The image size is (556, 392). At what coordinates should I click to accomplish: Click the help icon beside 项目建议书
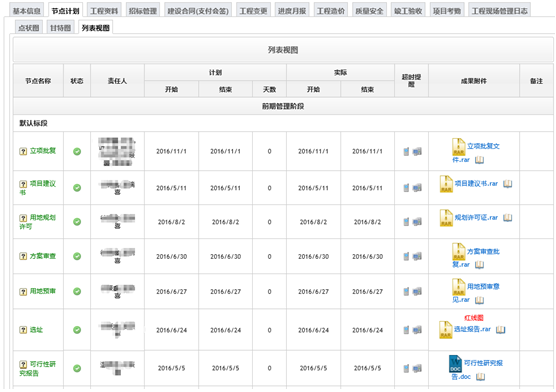click(x=23, y=184)
